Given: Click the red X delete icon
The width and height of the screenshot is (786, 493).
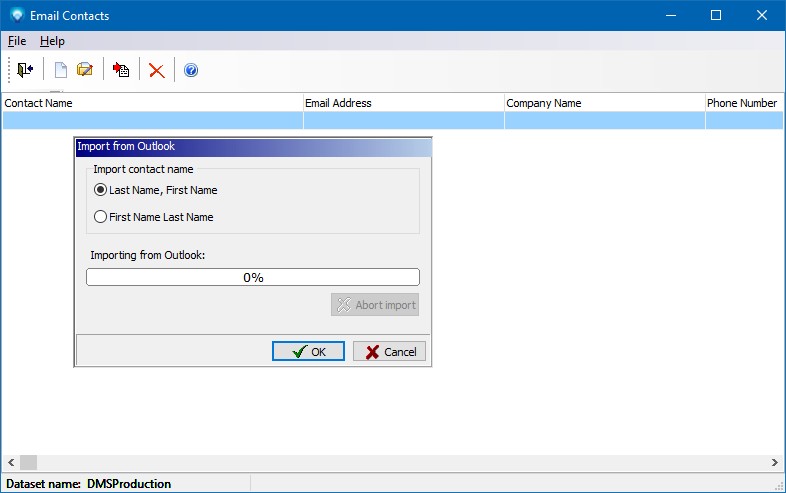Looking at the screenshot, I should coord(156,70).
